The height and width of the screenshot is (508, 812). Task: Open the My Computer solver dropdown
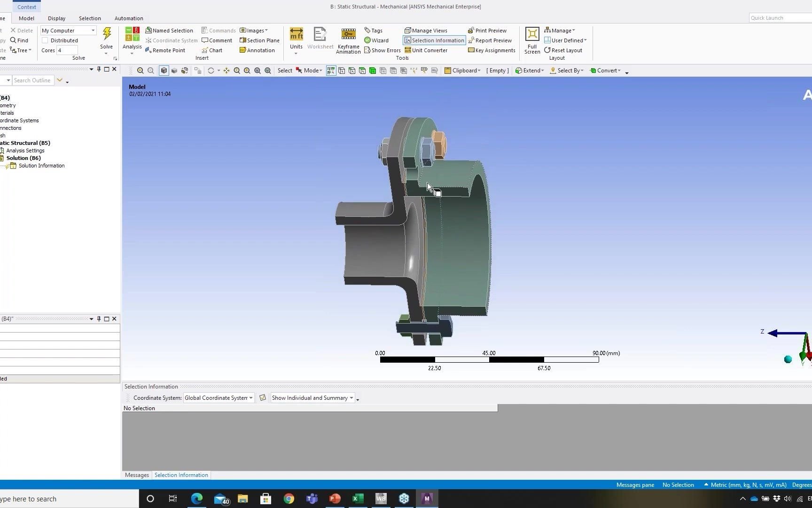pos(93,30)
